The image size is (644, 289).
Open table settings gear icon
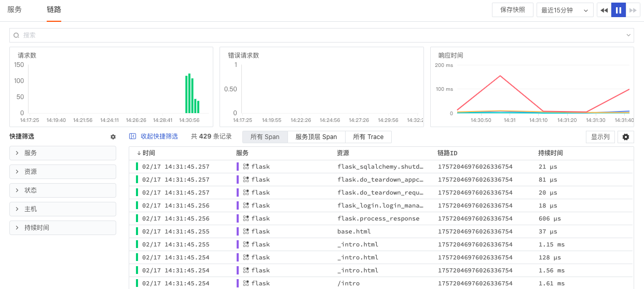click(625, 137)
